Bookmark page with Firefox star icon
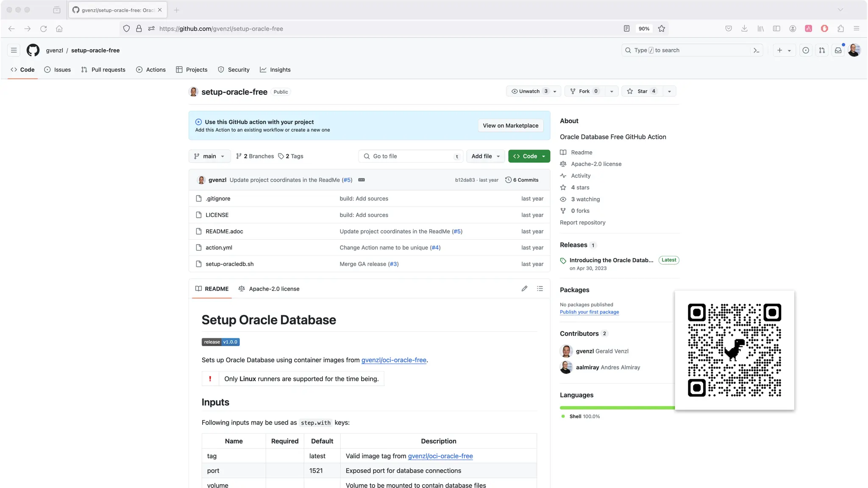This screenshot has height=488, width=868. tap(662, 28)
